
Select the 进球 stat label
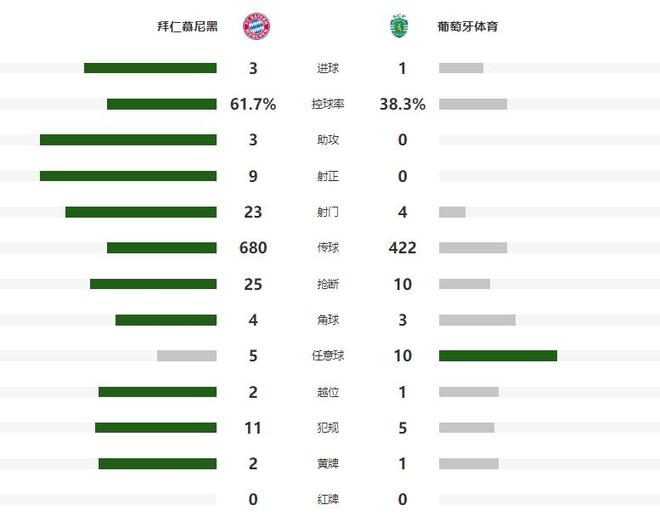click(x=327, y=68)
